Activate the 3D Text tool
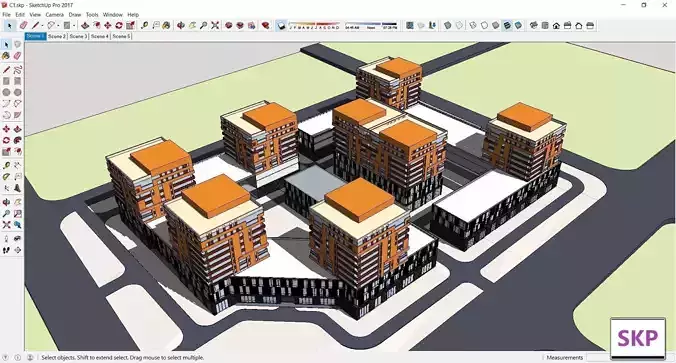 (18, 188)
